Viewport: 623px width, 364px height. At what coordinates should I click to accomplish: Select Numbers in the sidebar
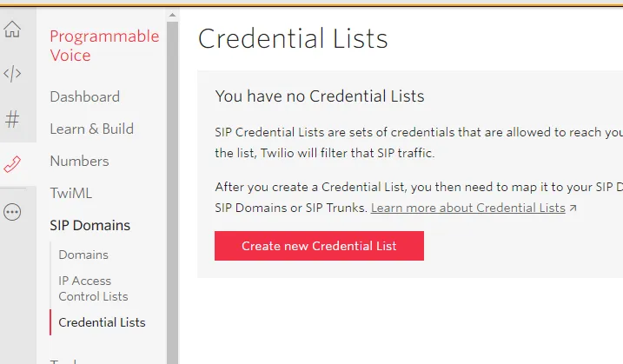tap(79, 161)
